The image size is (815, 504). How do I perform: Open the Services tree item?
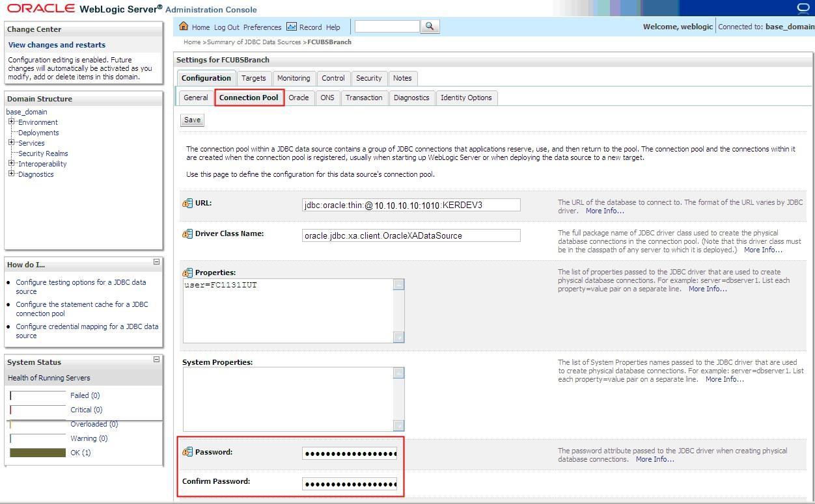pyautogui.click(x=31, y=143)
